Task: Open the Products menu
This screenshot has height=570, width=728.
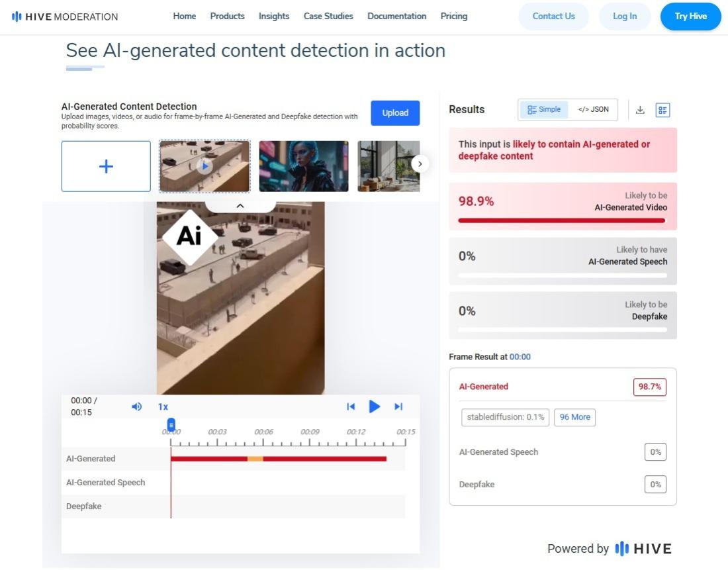Action: (227, 17)
